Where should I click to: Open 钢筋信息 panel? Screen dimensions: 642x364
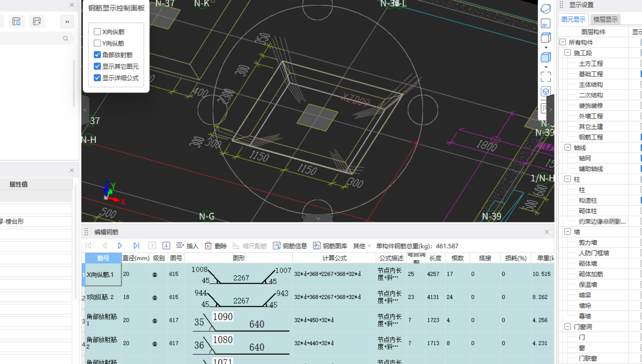[290, 246]
